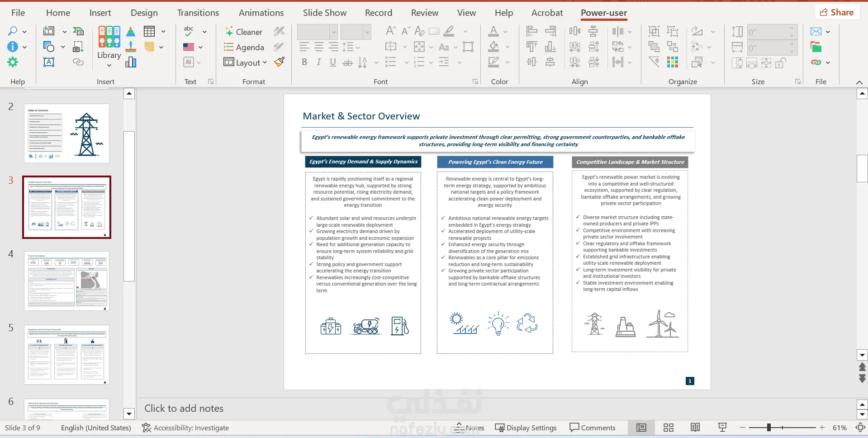Click the zoom slider handle

[x=768, y=428]
